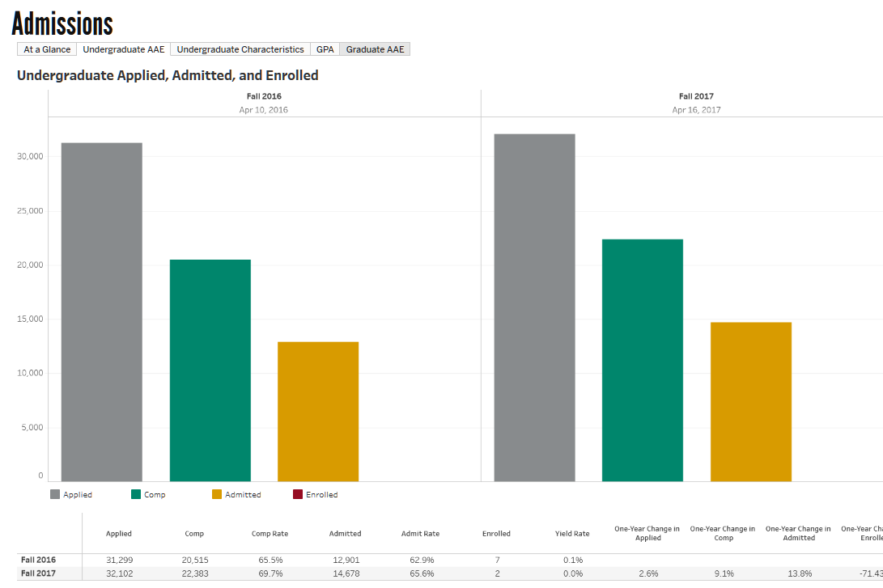Select the Undergraduate Characteristics tab
Image resolution: width=883 pixels, height=588 pixels.
tap(240, 49)
